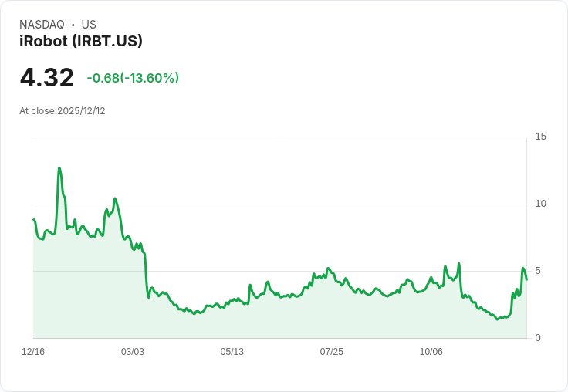Screen dimensions: 568x392
Task: Click the NASDAQ exchange label
Action: (x=42, y=25)
